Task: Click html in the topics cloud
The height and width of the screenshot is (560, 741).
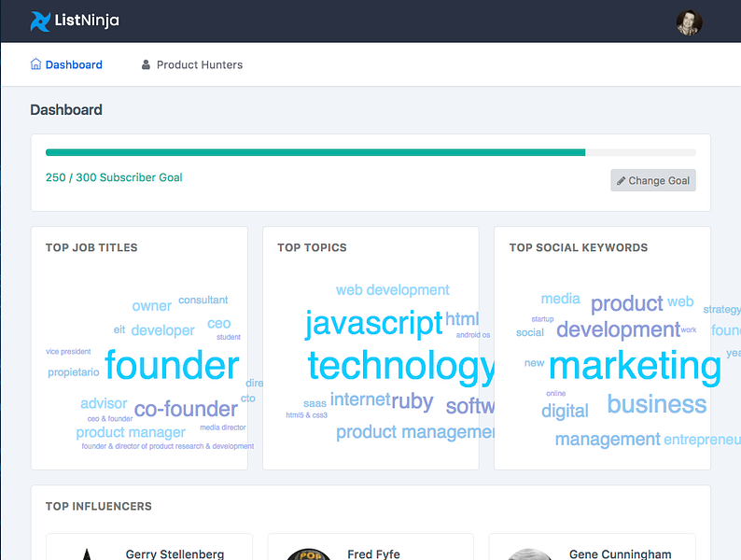Action: point(462,319)
